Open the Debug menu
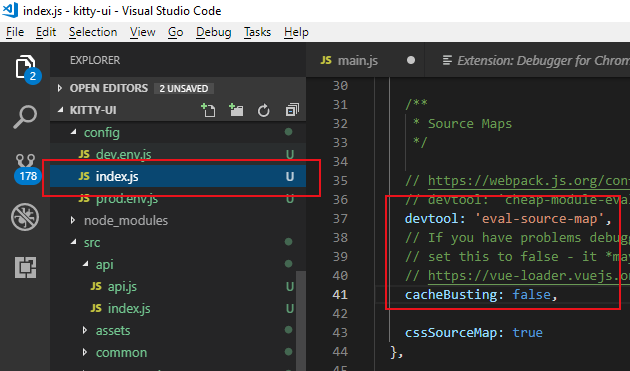630x371 pixels. click(213, 32)
